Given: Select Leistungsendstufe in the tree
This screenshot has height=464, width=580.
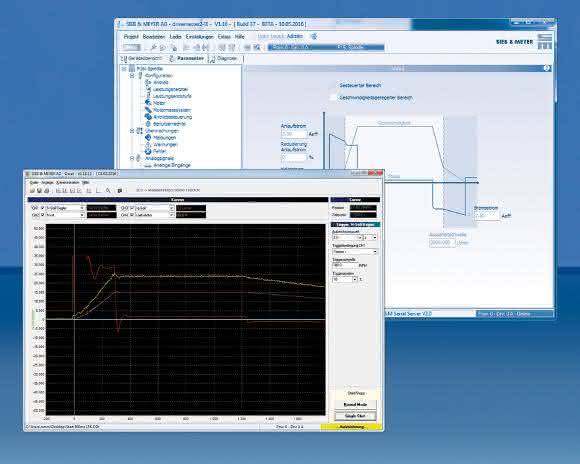Looking at the screenshot, I should pos(172,96).
